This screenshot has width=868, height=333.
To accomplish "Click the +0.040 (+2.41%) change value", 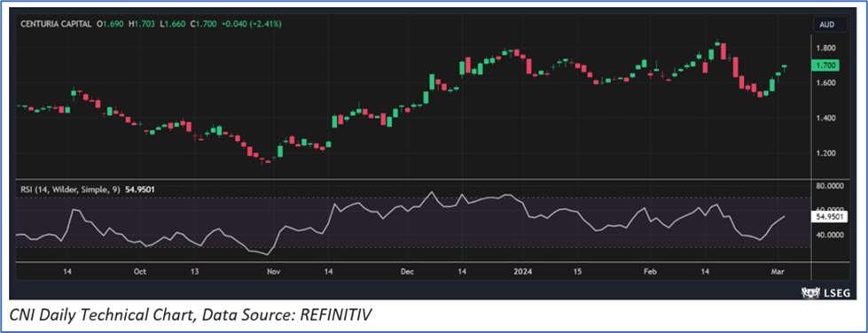I will click(x=251, y=24).
